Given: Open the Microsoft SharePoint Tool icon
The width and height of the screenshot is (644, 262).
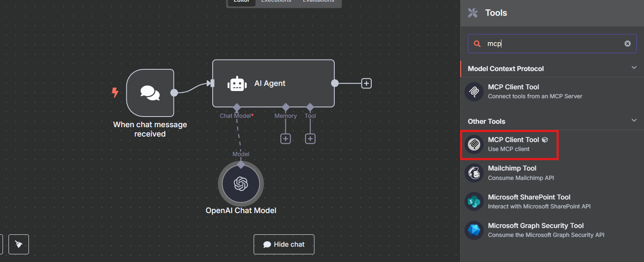Looking at the screenshot, I should click(474, 202).
